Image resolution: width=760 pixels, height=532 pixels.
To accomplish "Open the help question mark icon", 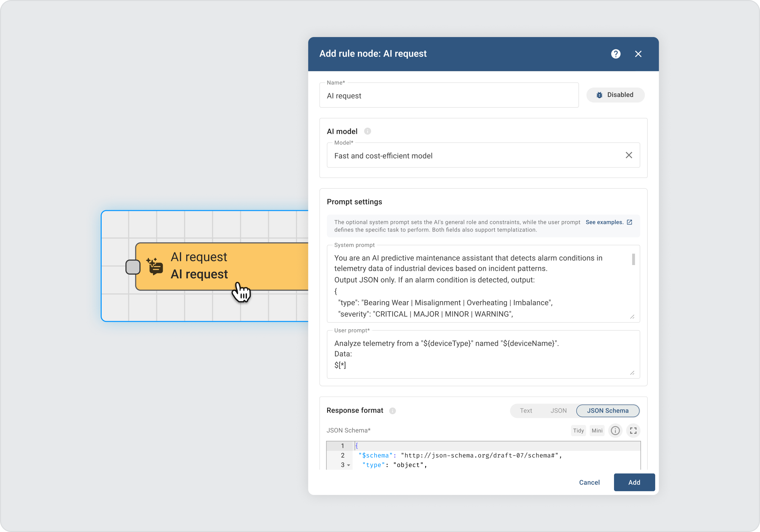I will point(615,54).
